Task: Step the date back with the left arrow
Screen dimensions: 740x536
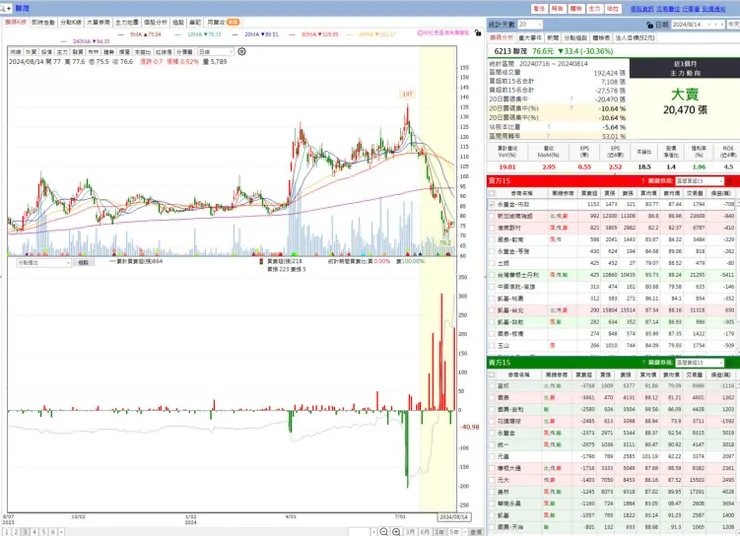Action: pyautogui.click(x=715, y=25)
